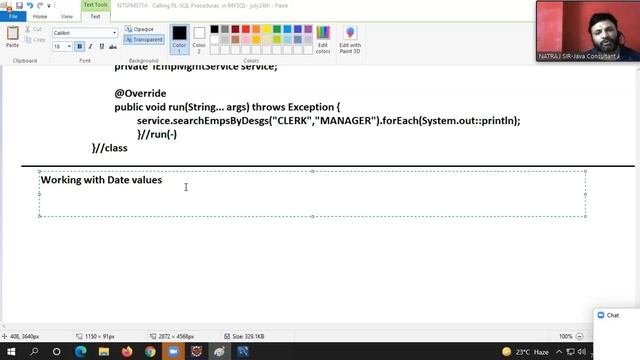Open the Windows Start menu
This screenshot has height=360, width=640.
coord(11,351)
